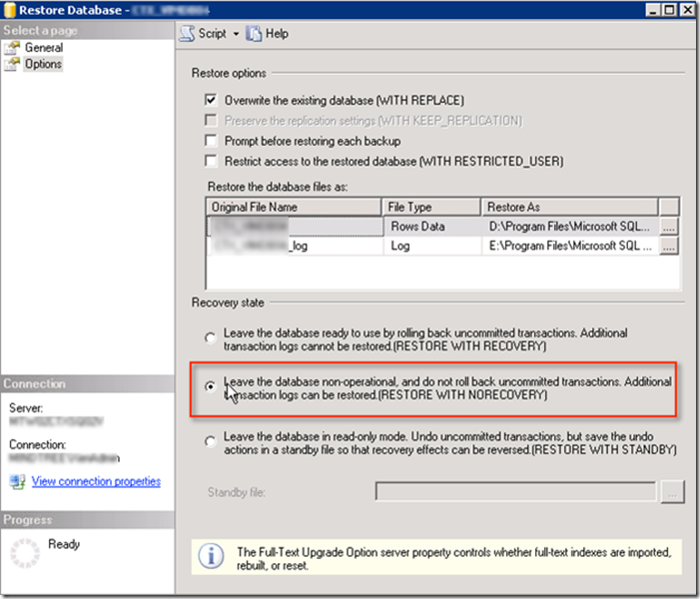Click the Original File Name column header
Image resolution: width=700 pixels, height=599 pixels.
(x=294, y=207)
